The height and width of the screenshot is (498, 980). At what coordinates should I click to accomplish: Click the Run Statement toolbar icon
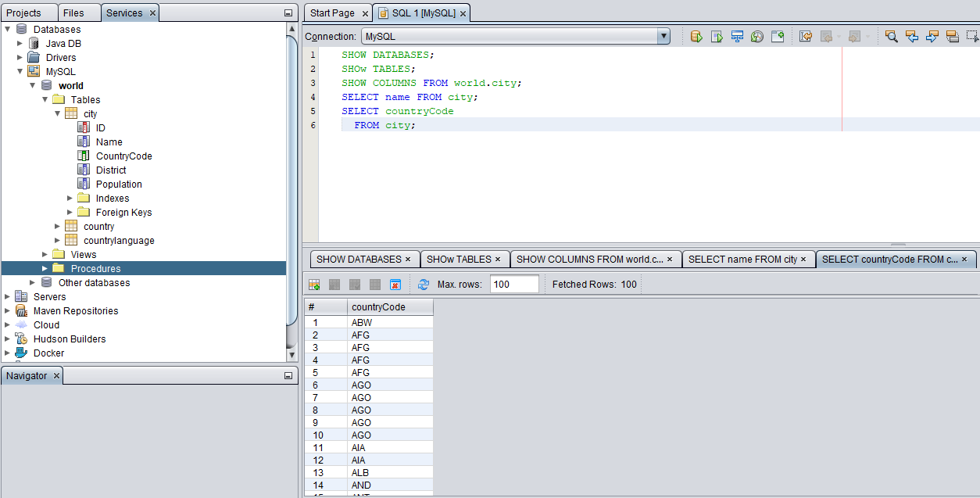point(717,36)
